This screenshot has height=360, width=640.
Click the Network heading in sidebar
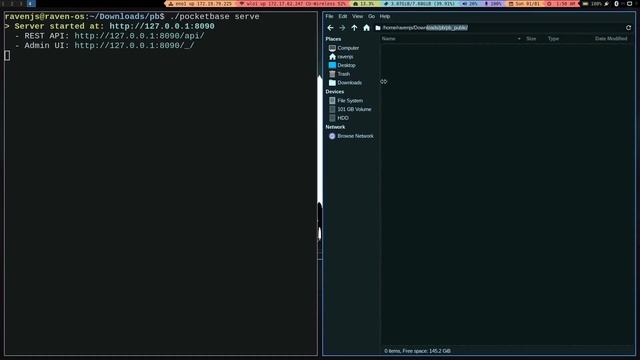click(x=335, y=127)
